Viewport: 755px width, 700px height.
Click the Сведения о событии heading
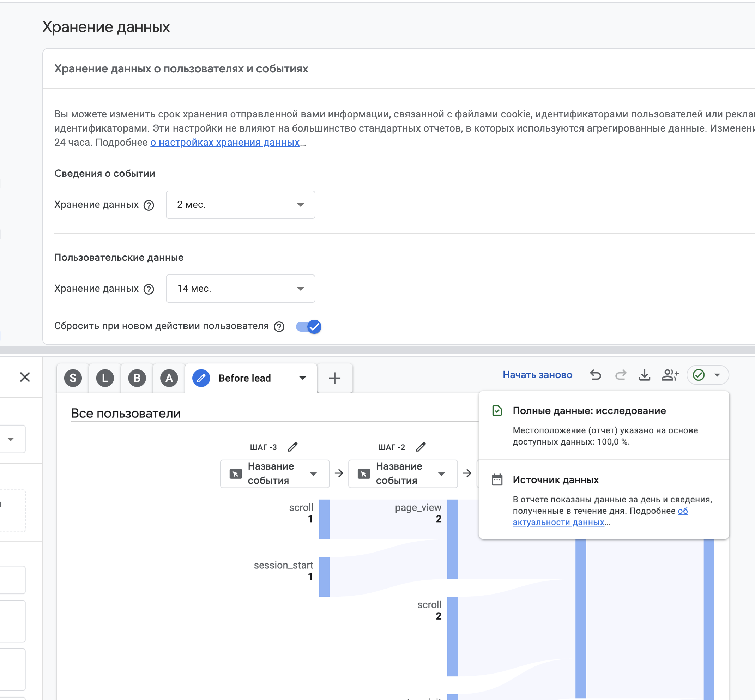point(105,174)
